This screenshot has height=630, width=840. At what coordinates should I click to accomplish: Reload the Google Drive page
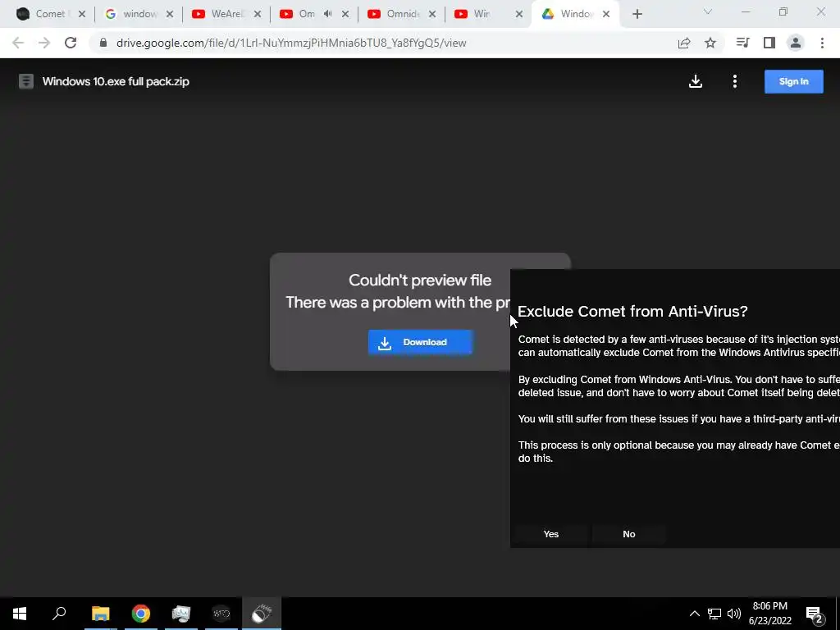(71, 43)
